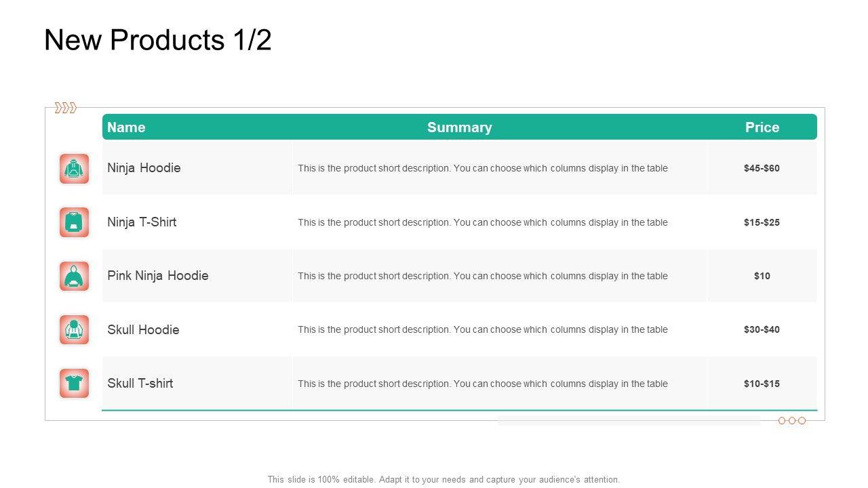Select the Name column header
868x488 pixels.
126,127
